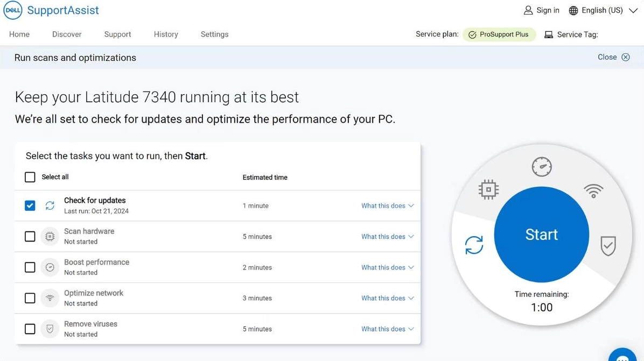Close the Run scans and optimizations panel
Screen dimensions: 644x361
[613, 57]
